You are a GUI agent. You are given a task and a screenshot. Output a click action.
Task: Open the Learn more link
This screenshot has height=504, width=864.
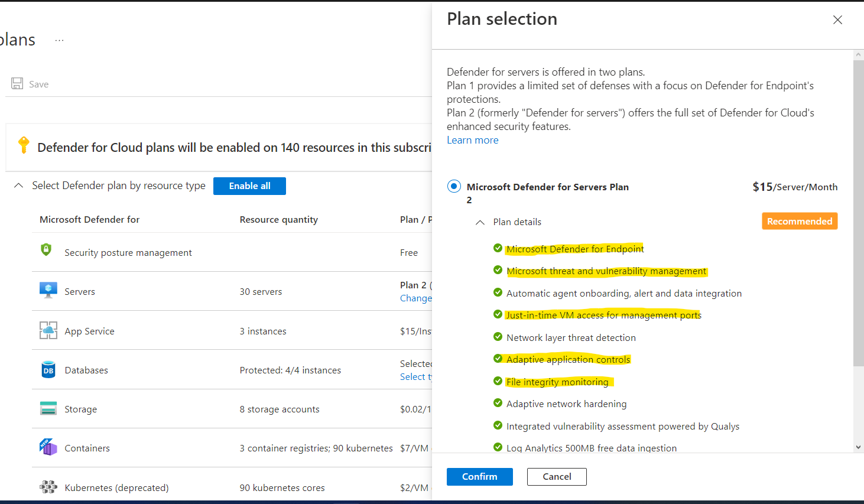click(472, 140)
